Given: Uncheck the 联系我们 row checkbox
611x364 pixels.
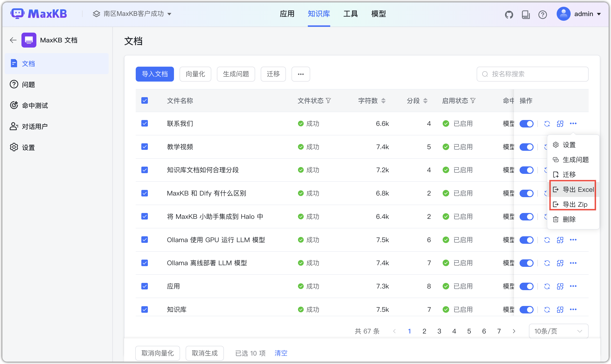Looking at the screenshot, I should pos(145,123).
